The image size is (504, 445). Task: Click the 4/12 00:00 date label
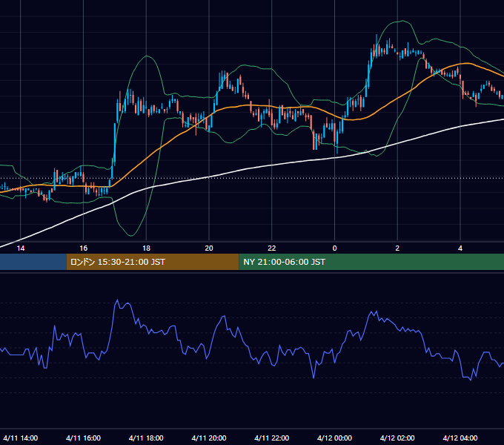pyautogui.click(x=334, y=438)
